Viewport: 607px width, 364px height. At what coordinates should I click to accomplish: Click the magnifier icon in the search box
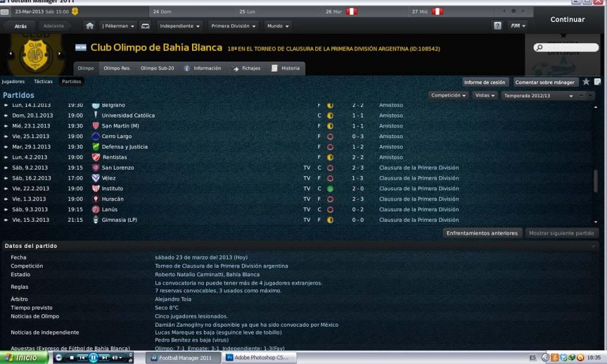539,47
